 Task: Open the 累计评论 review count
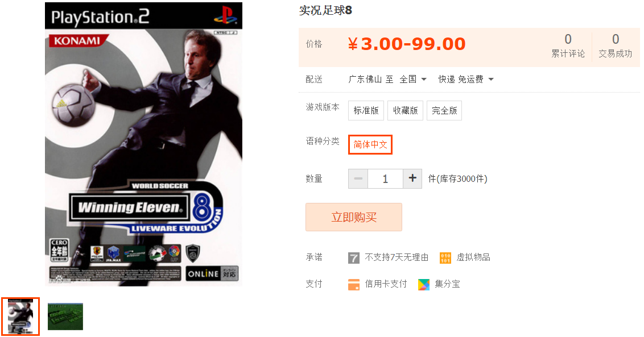coord(568,45)
